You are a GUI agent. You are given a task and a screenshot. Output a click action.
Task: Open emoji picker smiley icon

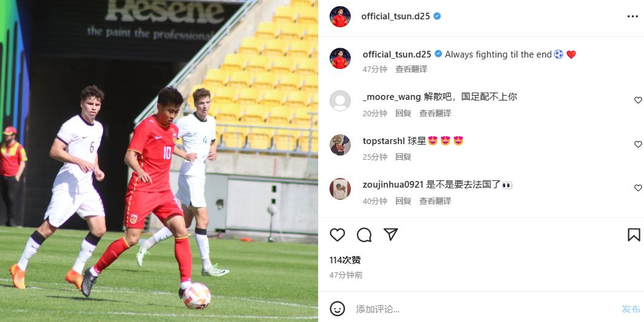pos(337,309)
